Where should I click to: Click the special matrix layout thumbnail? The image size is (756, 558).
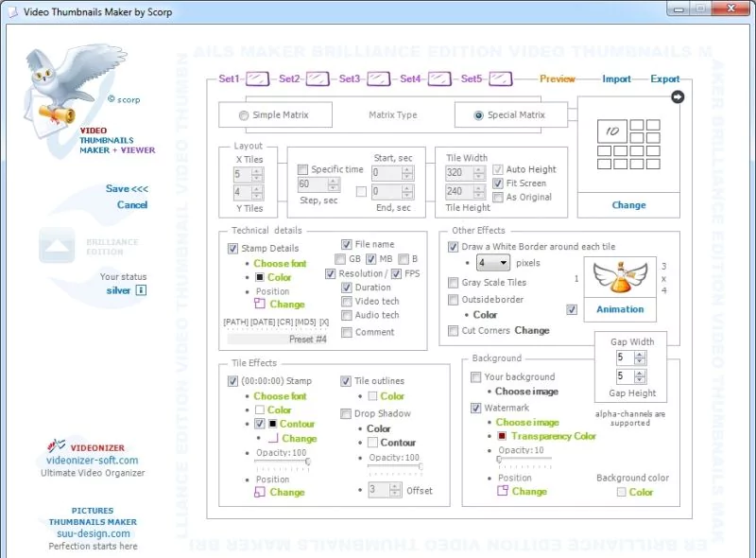coord(628,144)
